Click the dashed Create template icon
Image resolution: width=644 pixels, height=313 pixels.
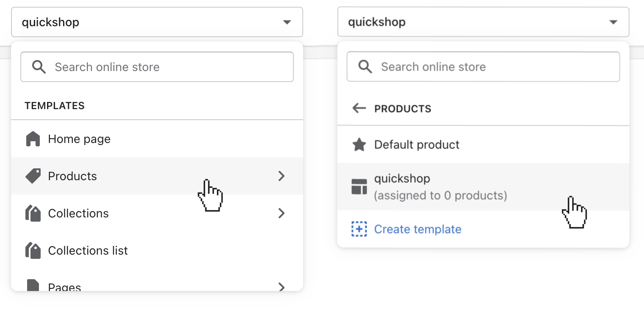(359, 229)
